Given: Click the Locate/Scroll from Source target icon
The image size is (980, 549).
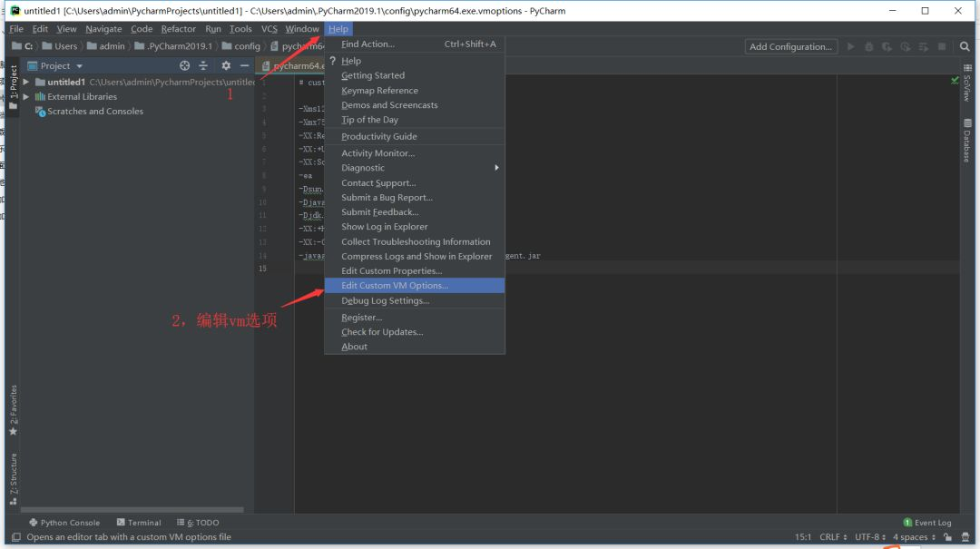Looking at the screenshot, I should [x=184, y=65].
